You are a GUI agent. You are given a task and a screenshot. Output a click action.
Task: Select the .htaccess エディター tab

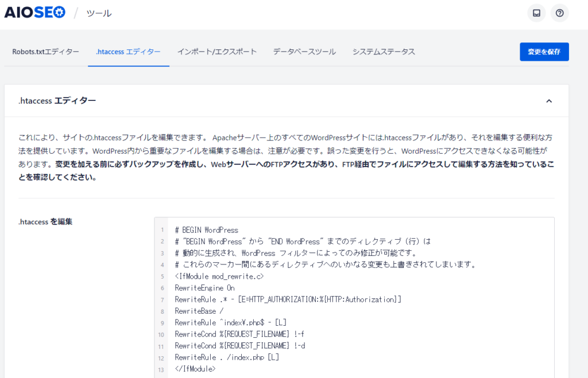(x=129, y=52)
